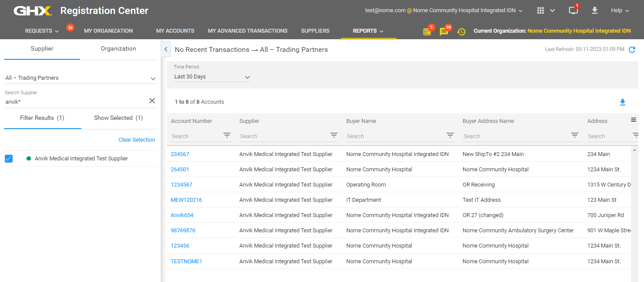Click the OR Receiving cell
644x282 pixels.
pyautogui.click(x=479, y=185)
